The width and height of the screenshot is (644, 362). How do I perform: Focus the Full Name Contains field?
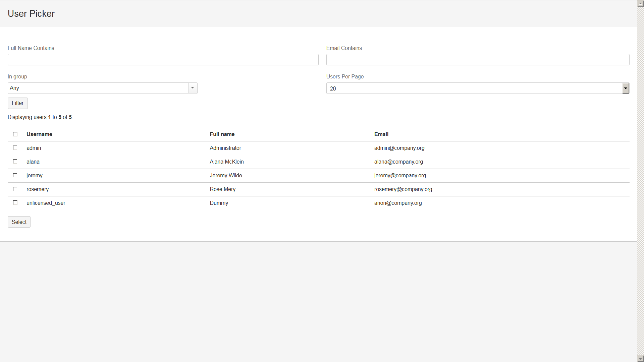point(163,60)
